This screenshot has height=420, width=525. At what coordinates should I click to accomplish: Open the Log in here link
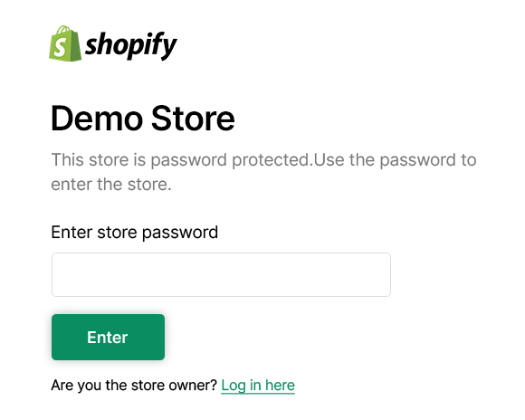coord(258,386)
